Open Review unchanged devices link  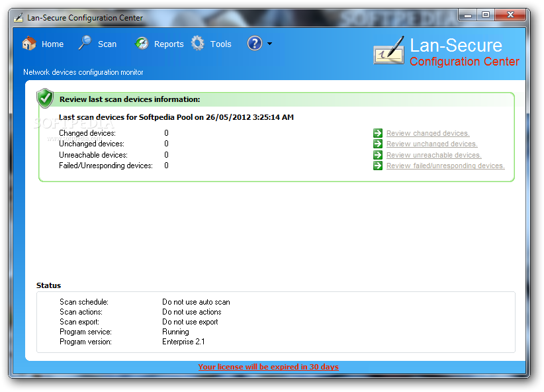click(432, 144)
